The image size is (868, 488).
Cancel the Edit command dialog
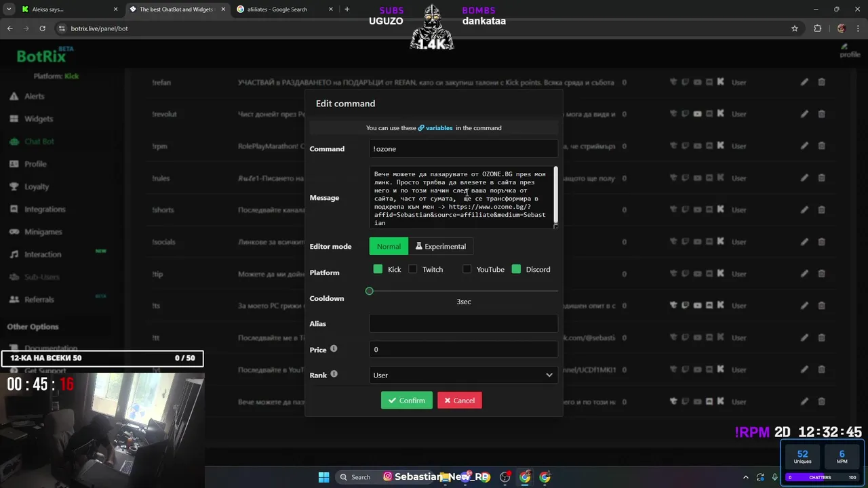coord(460,400)
